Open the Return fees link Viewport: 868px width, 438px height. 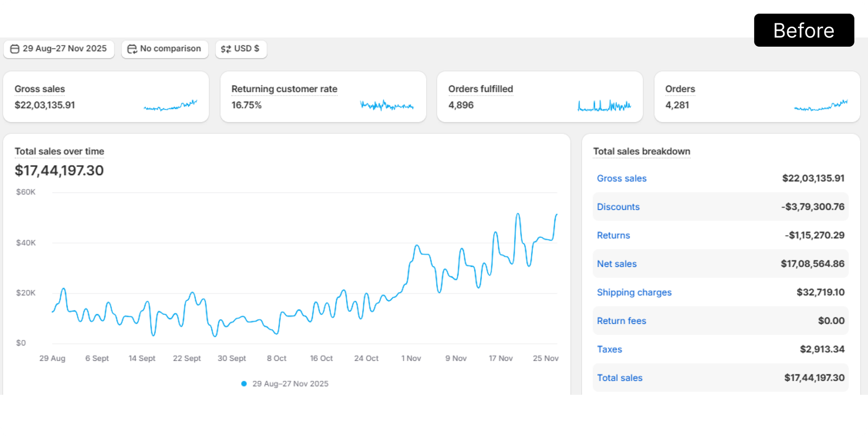(621, 321)
